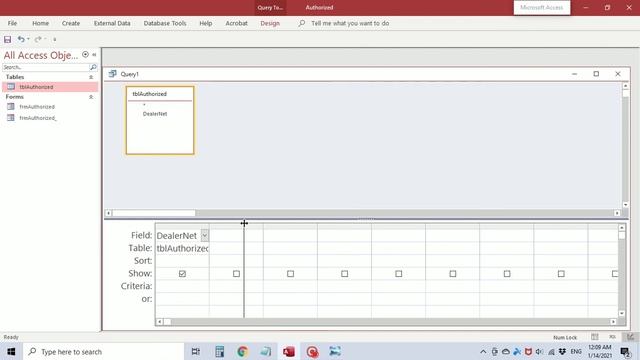Click the ENG language indicator

[x=576, y=351]
